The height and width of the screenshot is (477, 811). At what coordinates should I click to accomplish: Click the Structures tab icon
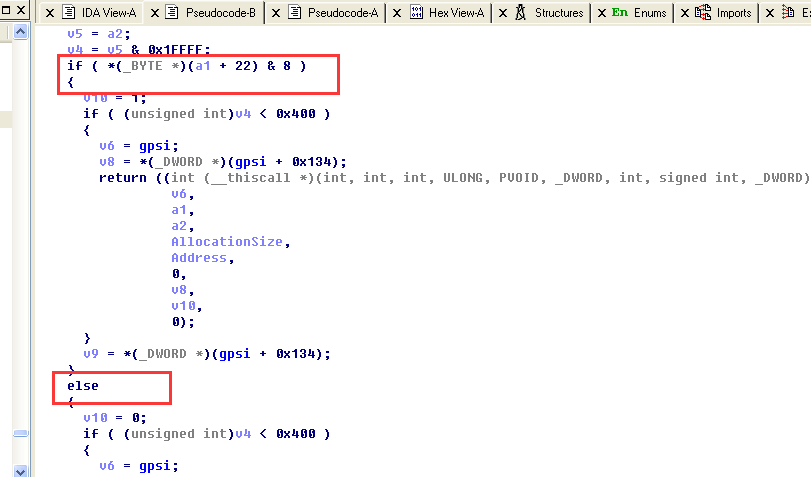click(520, 13)
